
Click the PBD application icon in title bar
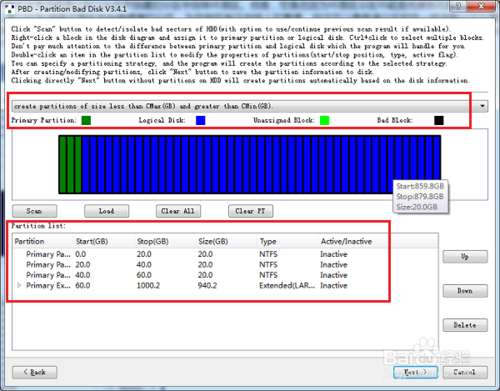(x=10, y=9)
